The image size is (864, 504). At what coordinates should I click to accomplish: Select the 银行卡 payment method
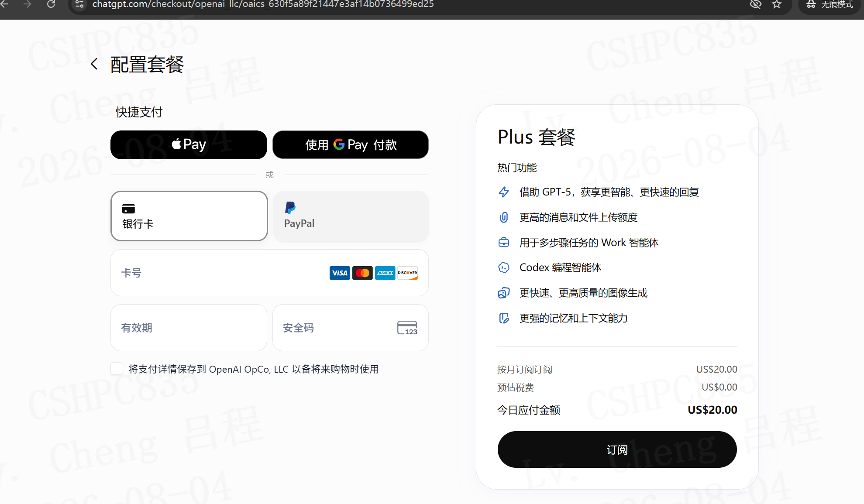pyautogui.click(x=189, y=216)
